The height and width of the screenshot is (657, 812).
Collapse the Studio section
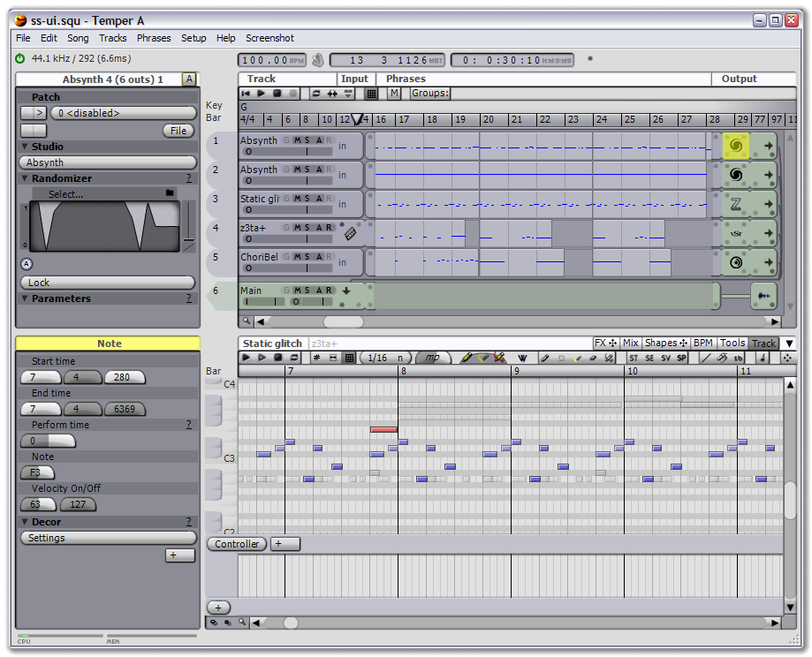[x=25, y=147]
